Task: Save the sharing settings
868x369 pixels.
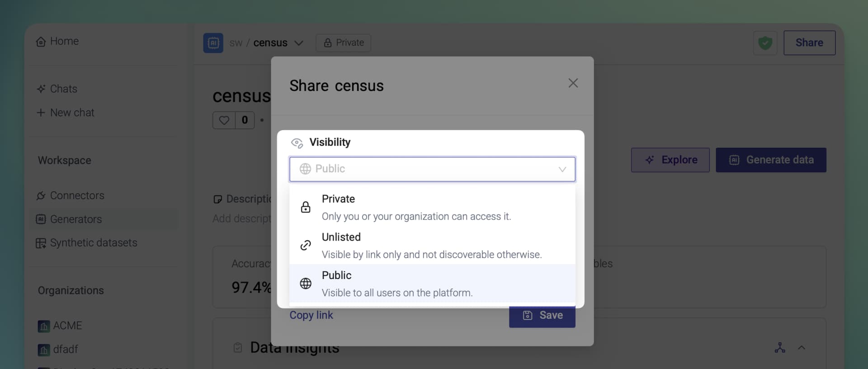Action: tap(542, 316)
